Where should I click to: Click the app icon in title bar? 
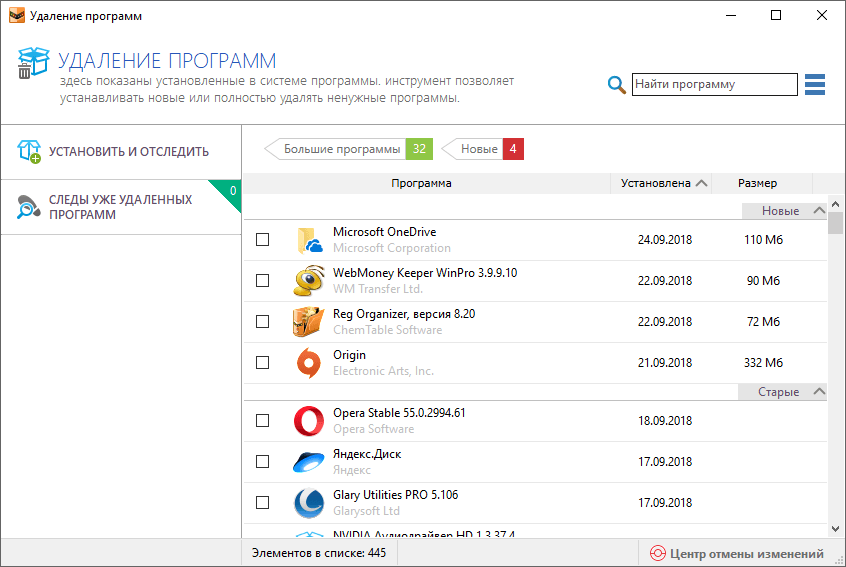[x=17, y=16]
